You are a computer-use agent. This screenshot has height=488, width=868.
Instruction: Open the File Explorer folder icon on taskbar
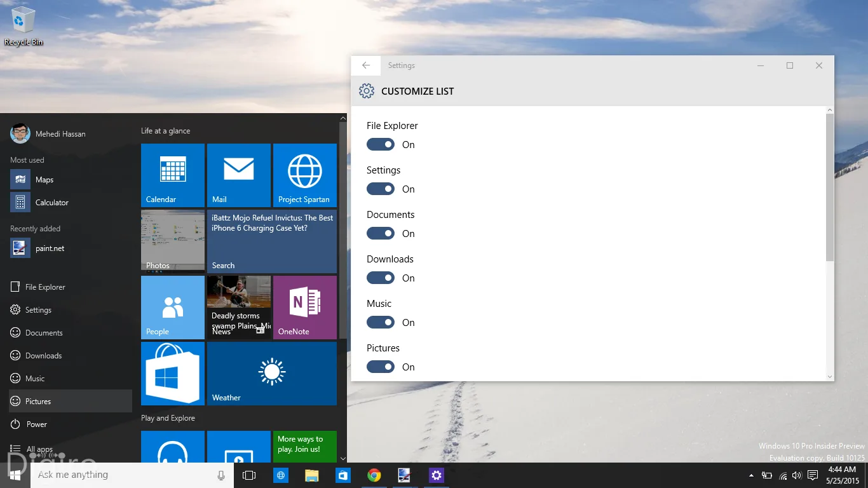point(311,475)
